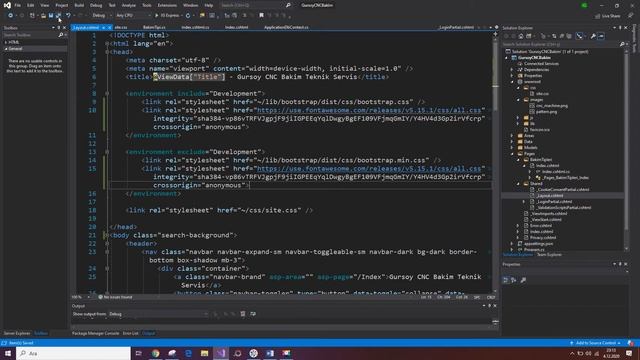This screenshot has height=360, width=640.
Task: Collapse the Pages folder in Solution Explorer
Action: tap(512, 154)
